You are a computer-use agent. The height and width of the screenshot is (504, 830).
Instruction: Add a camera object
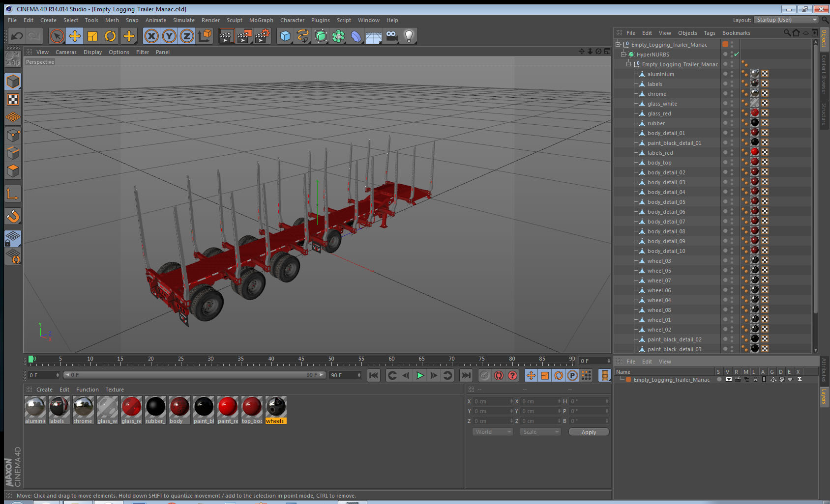[x=391, y=36]
